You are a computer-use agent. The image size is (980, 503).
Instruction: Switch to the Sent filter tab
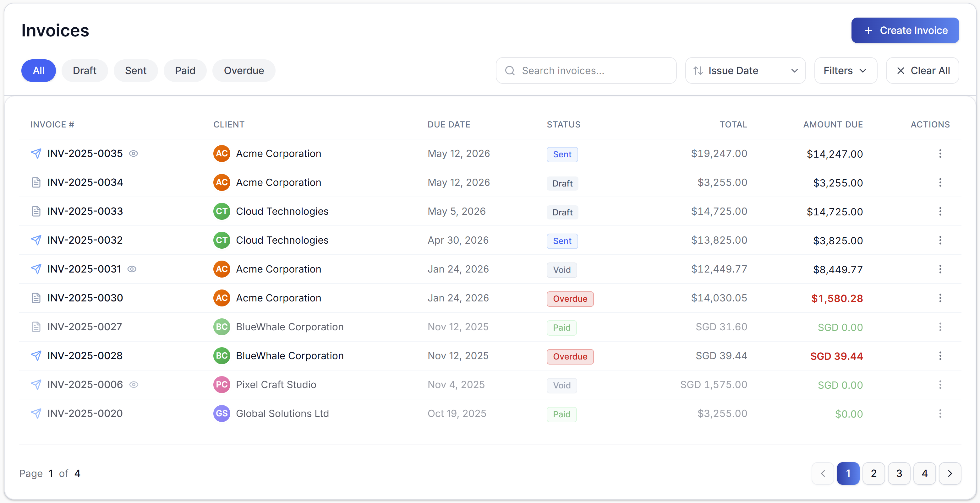point(136,71)
